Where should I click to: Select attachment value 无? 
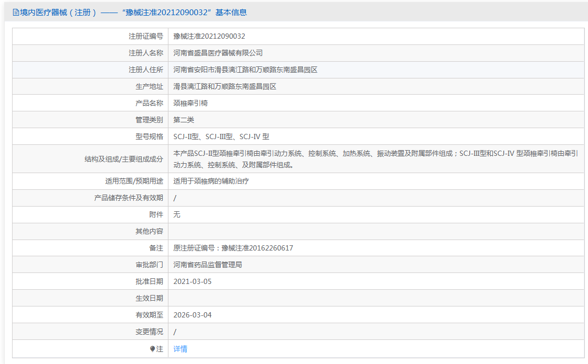(x=177, y=214)
